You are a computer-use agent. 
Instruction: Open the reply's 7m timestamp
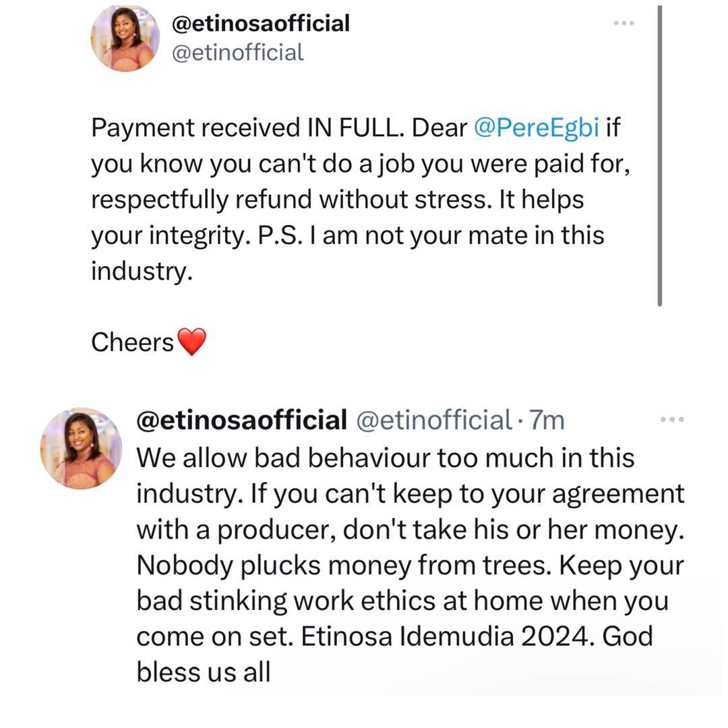(547, 420)
